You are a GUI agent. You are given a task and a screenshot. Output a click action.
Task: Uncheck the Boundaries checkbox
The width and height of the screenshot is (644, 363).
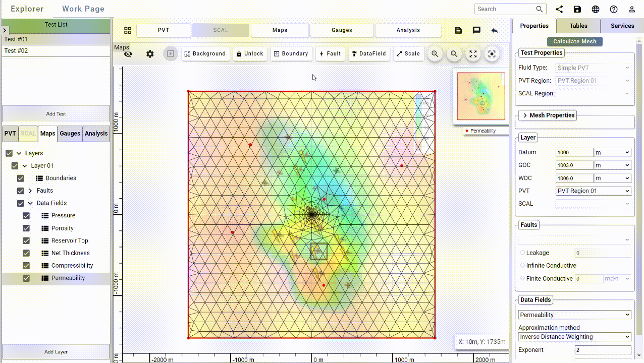pyautogui.click(x=21, y=178)
